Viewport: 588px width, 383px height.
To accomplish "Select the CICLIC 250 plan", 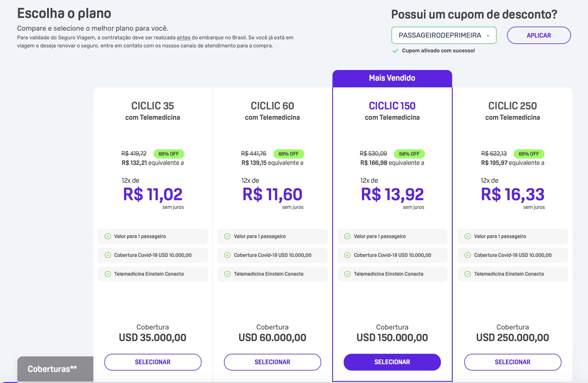I will (x=513, y=362).
